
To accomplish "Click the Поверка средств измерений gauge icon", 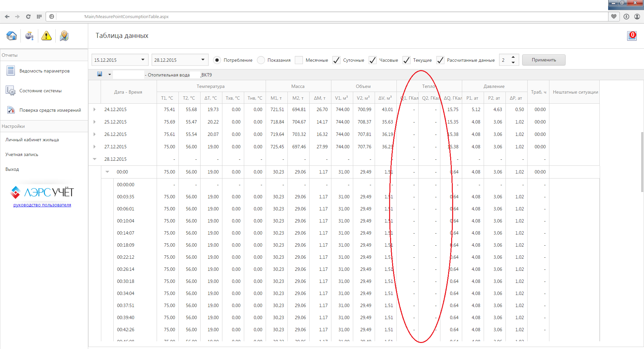I will tap(11, 110).
